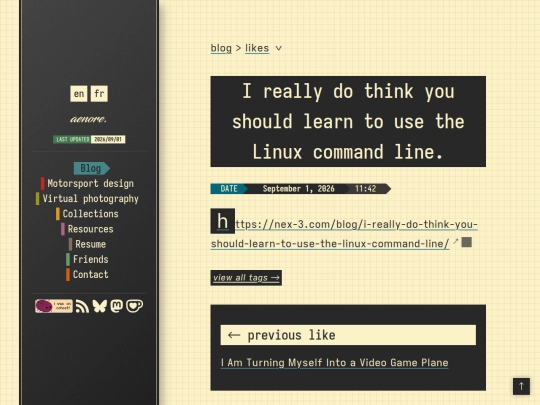This screenshot has height=405, width=540.
Task: Navigate to Collections
Action: click(x=87, y=214)
